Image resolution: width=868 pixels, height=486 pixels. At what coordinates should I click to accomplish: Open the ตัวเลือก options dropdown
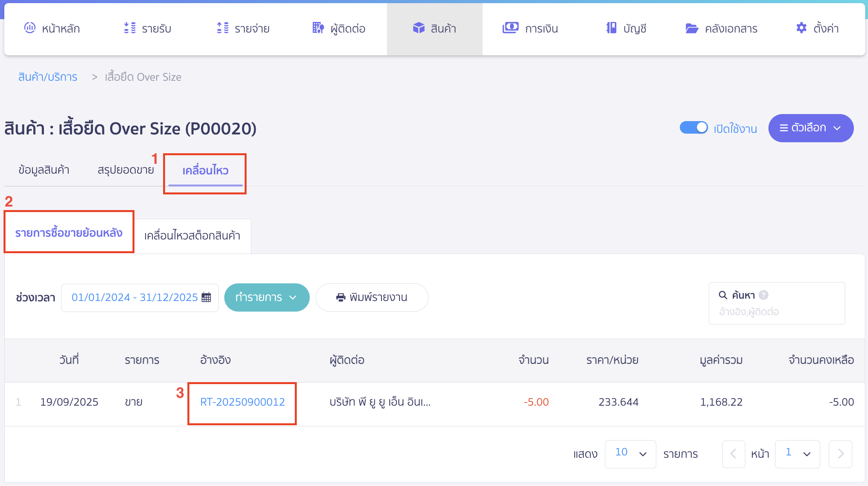810,128
